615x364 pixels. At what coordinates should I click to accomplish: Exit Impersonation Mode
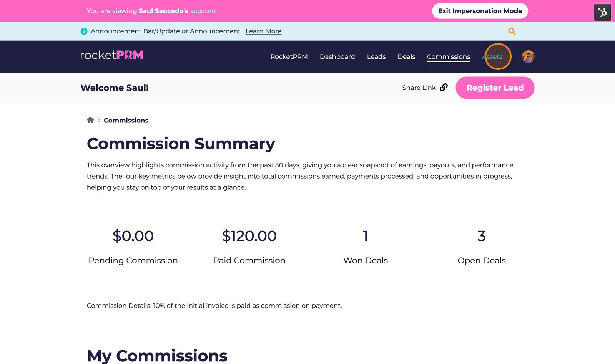tap(480, 11)
